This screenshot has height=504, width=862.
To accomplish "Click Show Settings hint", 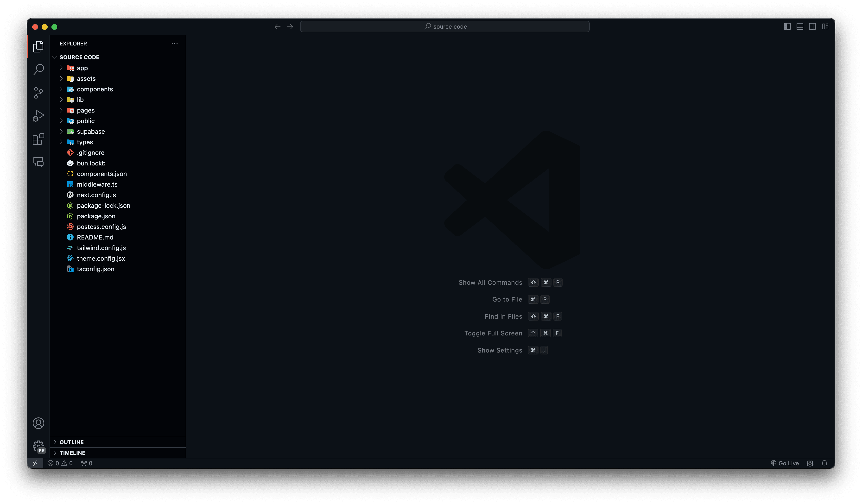I will point(500,351).
